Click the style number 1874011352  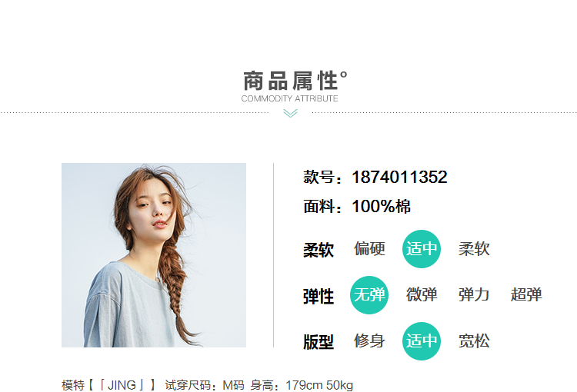pyautogui.click(x=399, y=177)
